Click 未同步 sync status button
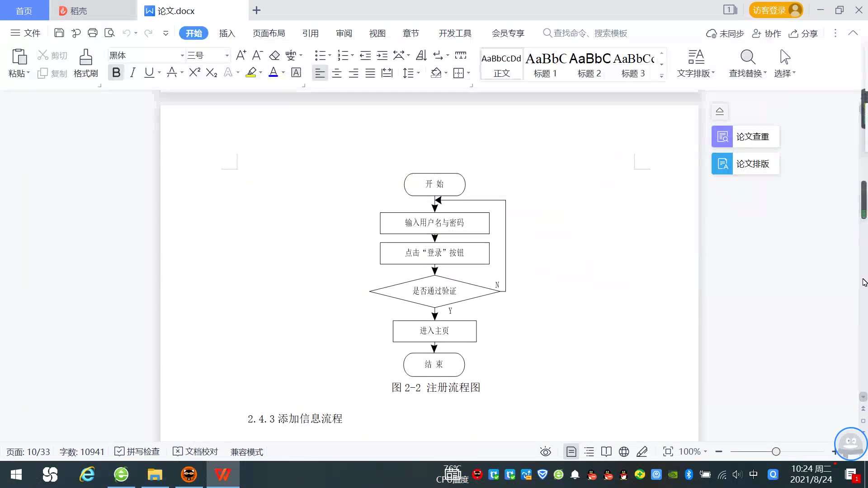 [725, 33]
